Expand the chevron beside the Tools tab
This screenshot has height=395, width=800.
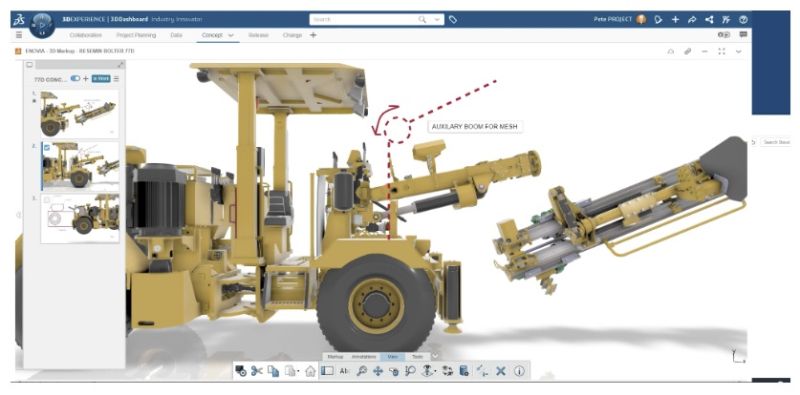435,356
